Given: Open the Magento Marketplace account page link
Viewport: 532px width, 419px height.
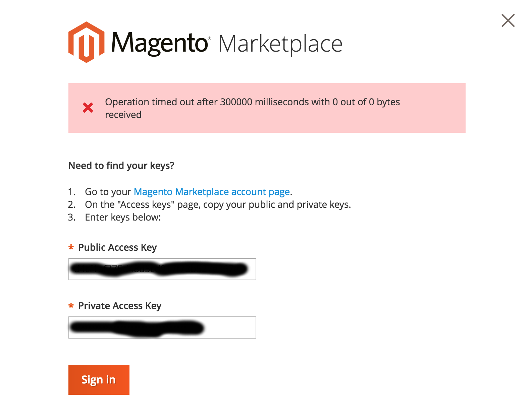Looking at the screenshot, I should click(x=212, y=192).
